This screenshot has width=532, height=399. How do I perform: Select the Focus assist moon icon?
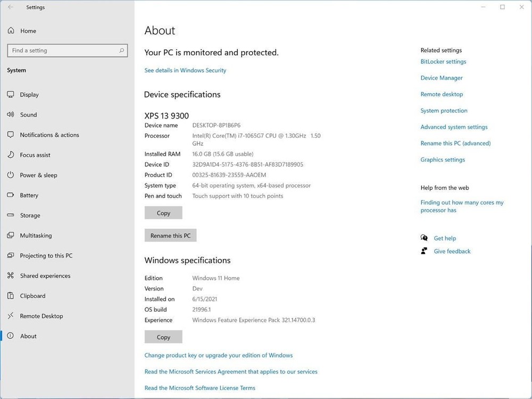[11, 155]
